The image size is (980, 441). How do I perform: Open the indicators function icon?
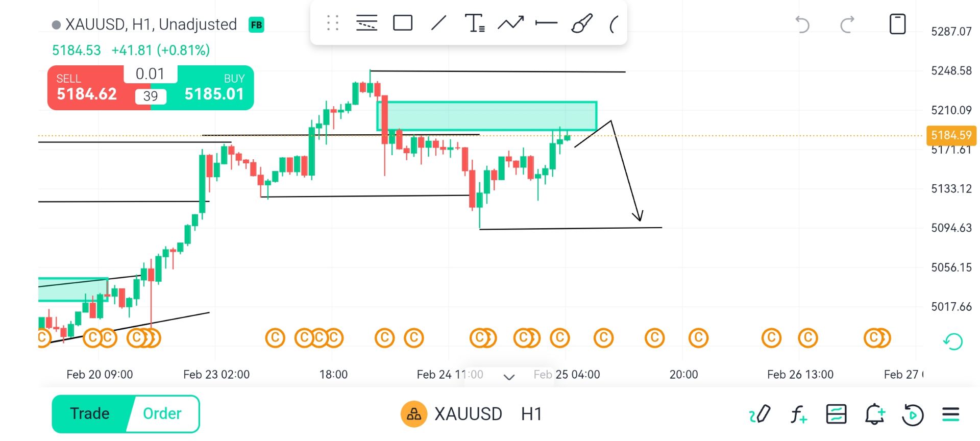point(798,414)
